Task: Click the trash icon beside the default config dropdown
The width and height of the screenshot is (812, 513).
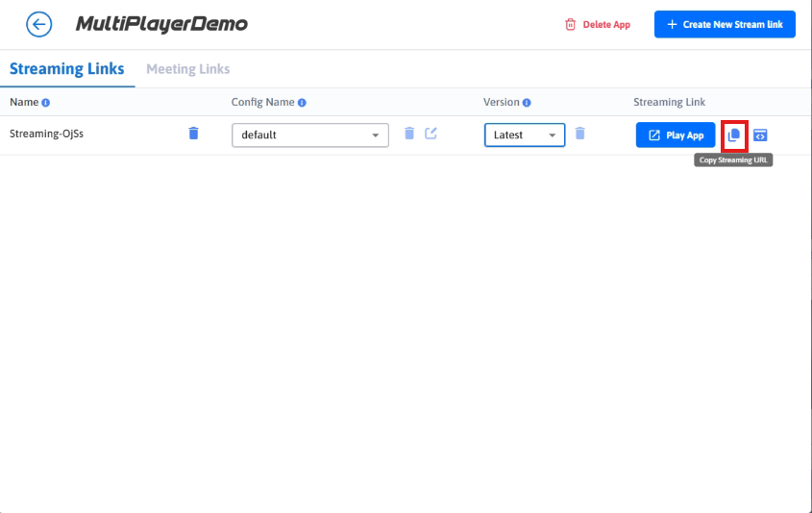Action: 409,134
